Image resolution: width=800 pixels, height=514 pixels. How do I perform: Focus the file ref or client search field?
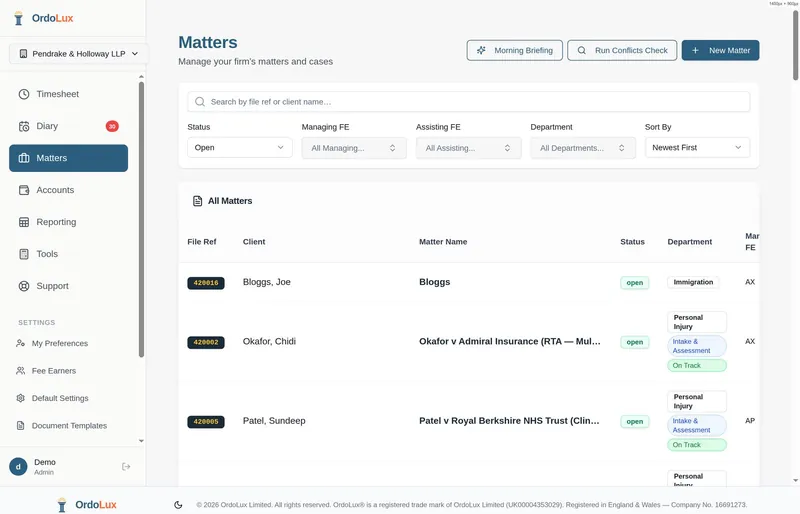coord(468,102)
